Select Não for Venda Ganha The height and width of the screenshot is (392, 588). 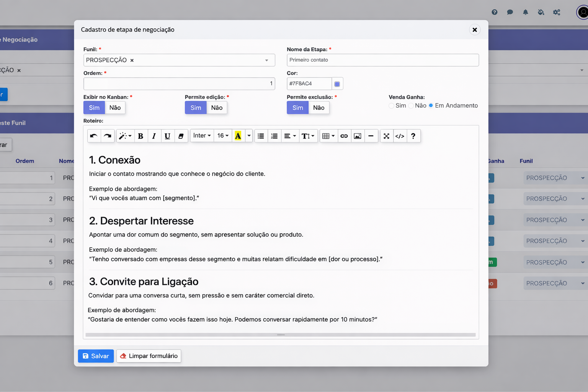click(x=411, y=106)
